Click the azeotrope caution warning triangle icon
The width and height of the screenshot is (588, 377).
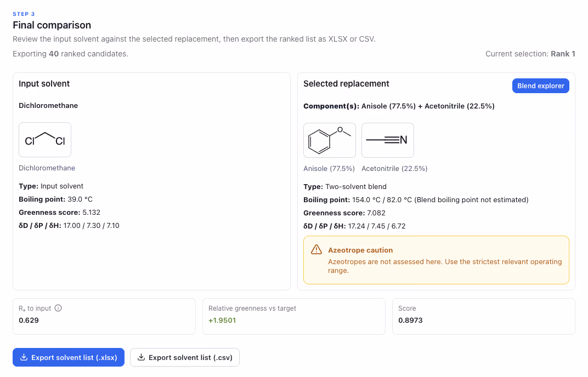coord(316,249)
